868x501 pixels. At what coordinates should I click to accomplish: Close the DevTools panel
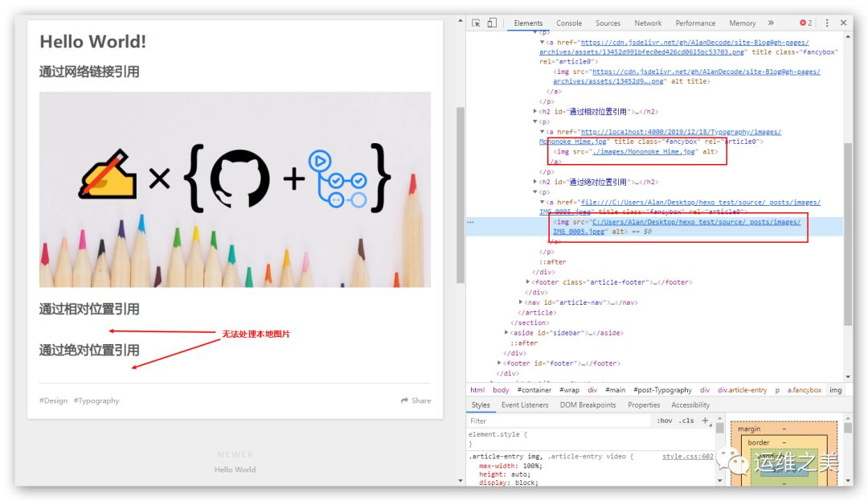843,23
